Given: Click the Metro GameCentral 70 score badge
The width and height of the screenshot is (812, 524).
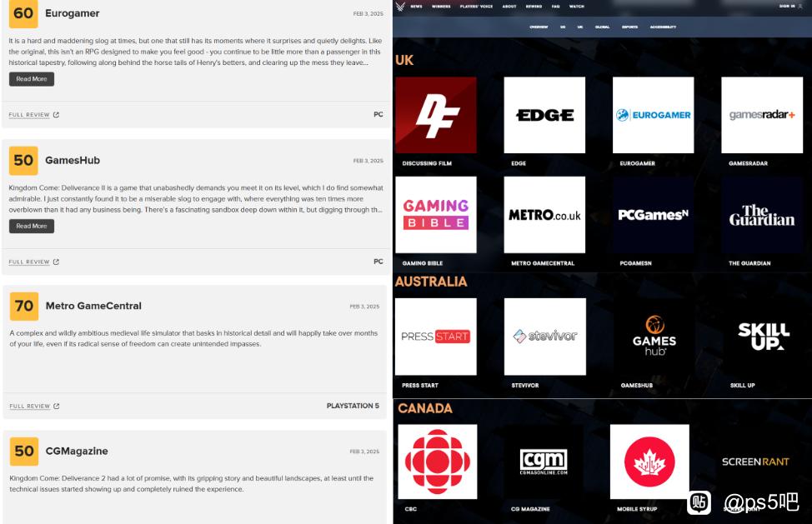Looking at the screenshot, I should coord(24,307).
